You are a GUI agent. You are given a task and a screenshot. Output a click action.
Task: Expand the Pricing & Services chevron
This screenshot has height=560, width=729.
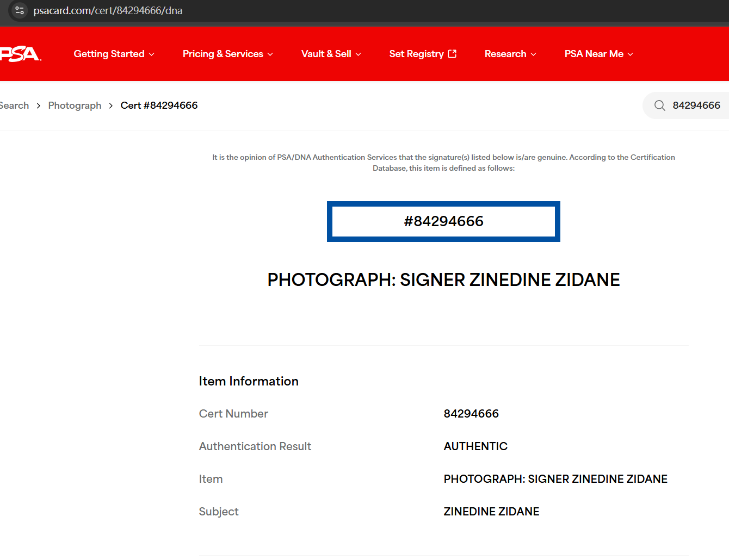point(270,54)
